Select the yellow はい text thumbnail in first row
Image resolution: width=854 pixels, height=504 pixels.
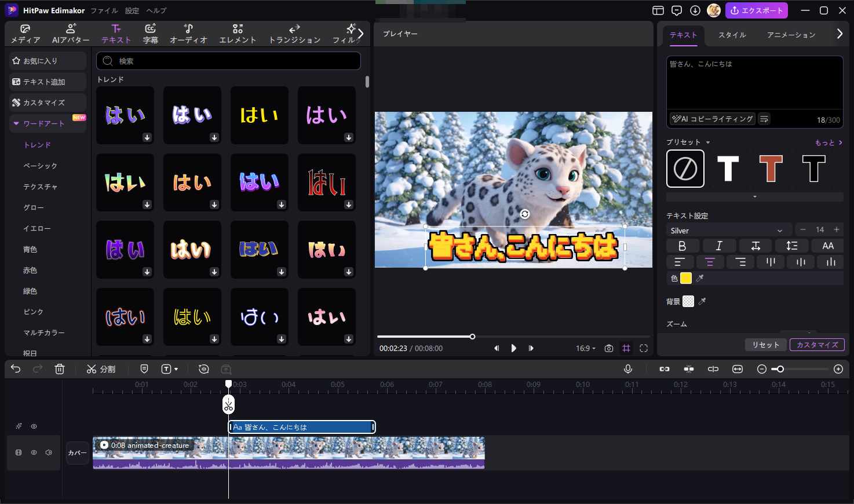tap(260, 115)
